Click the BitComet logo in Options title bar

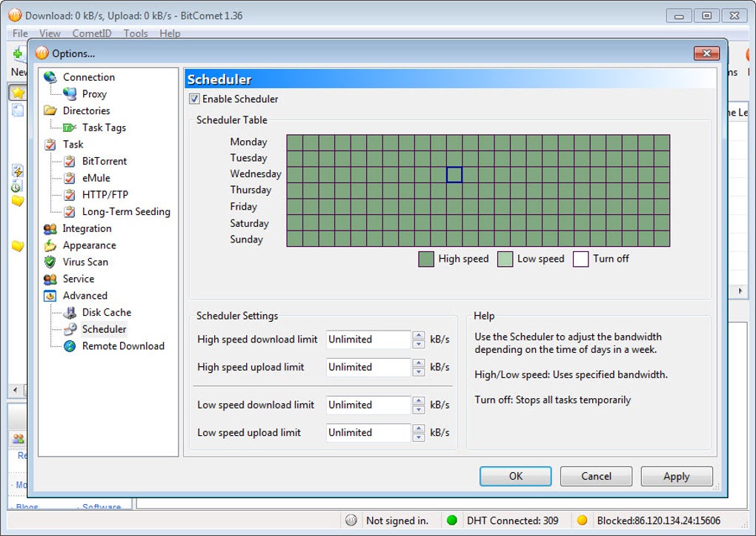[x=42, y=53]
